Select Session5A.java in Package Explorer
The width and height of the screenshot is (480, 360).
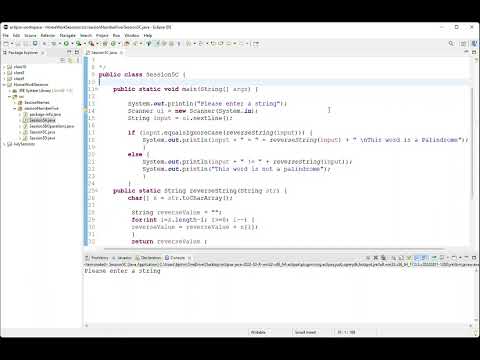tap(42, 120)
